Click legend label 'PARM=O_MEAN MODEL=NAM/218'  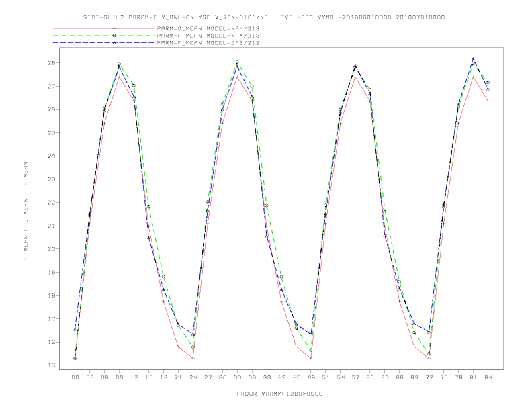(x=208, y=28)
